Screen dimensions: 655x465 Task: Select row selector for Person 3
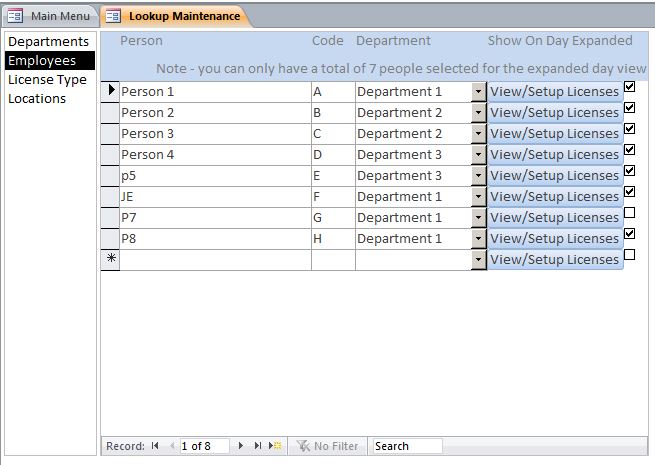click(x=110, y=133)
